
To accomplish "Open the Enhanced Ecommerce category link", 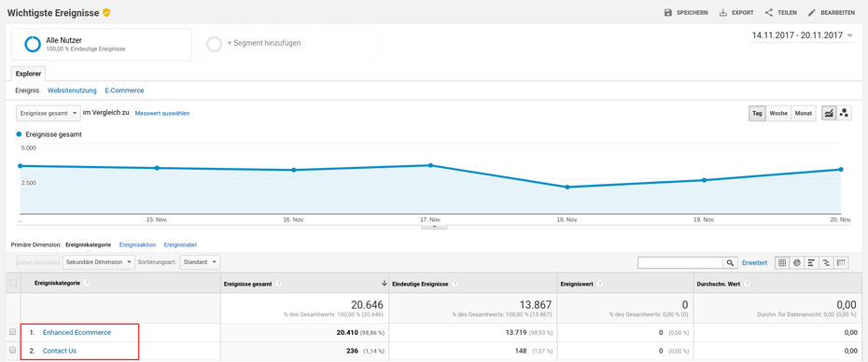I will click(x=77, y=333).
